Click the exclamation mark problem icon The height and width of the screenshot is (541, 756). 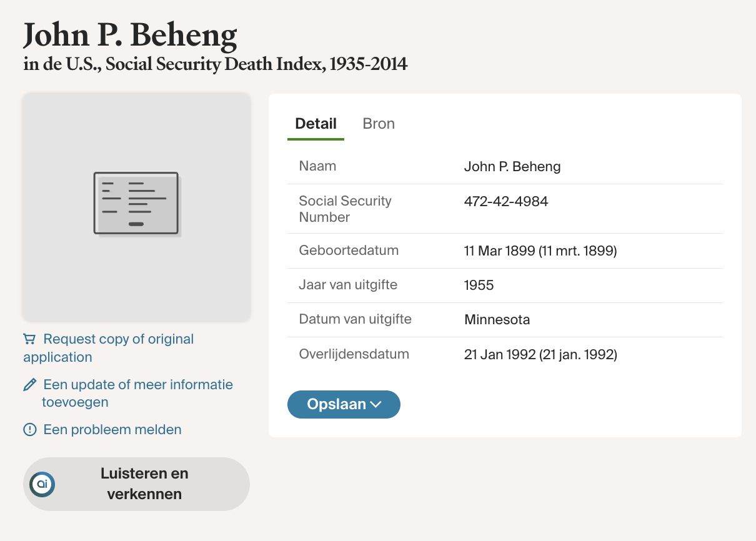[x=29, y=430]
